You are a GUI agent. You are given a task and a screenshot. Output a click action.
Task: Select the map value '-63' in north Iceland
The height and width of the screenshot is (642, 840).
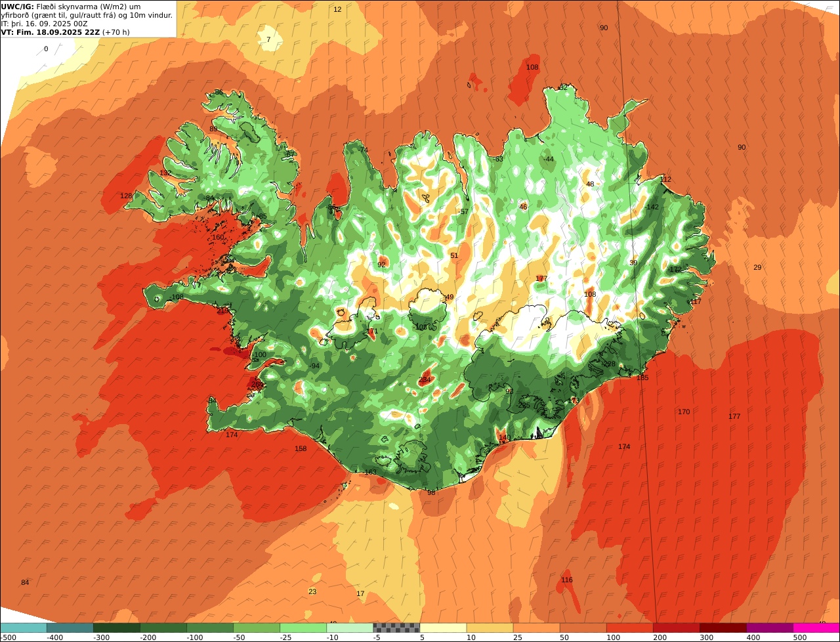pos(497,160)
